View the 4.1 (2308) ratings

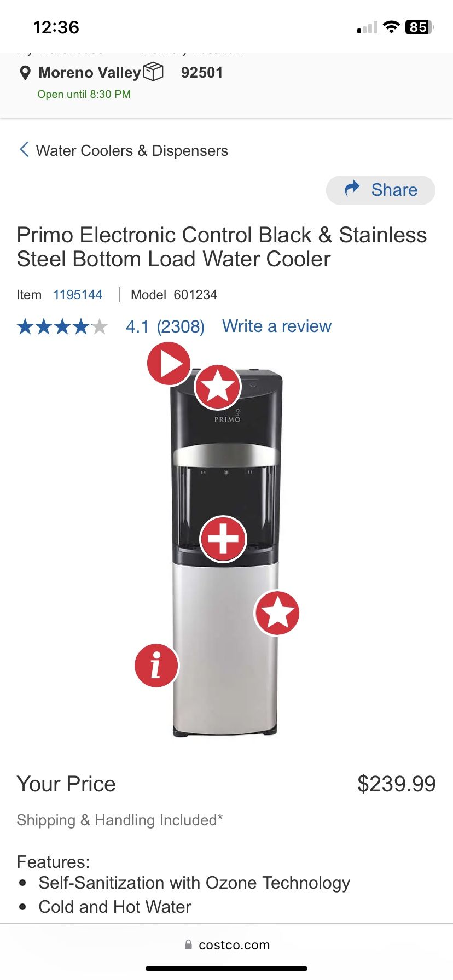coord(165,326)
